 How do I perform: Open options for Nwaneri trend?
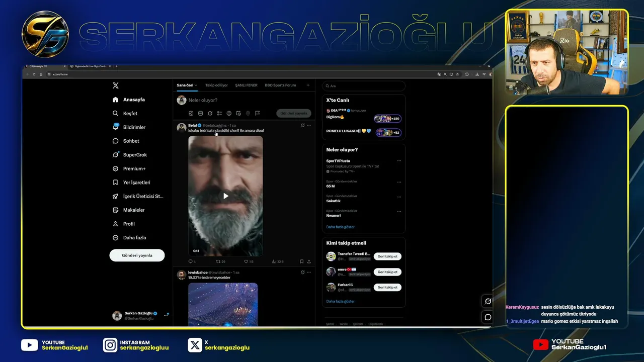(399, 211)
